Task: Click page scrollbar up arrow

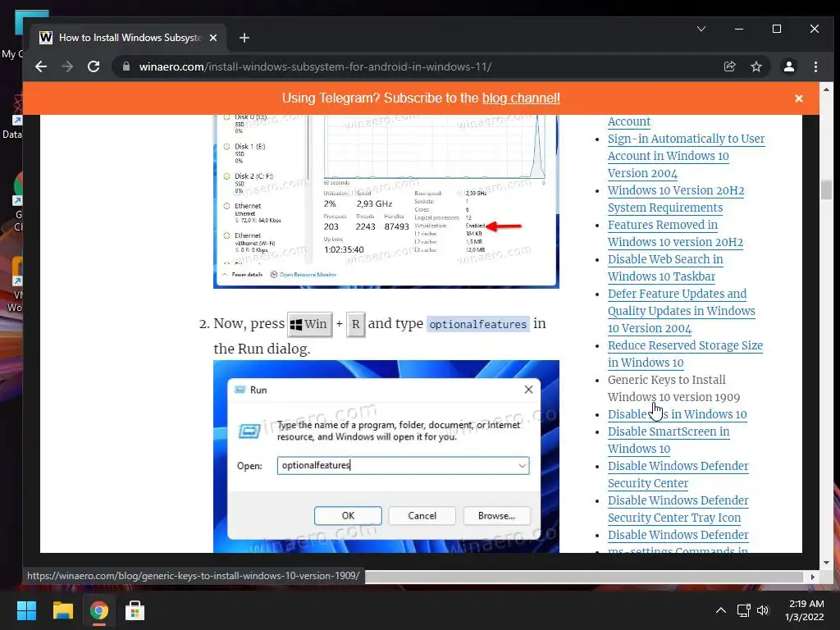Action: (x=826, y=89)
